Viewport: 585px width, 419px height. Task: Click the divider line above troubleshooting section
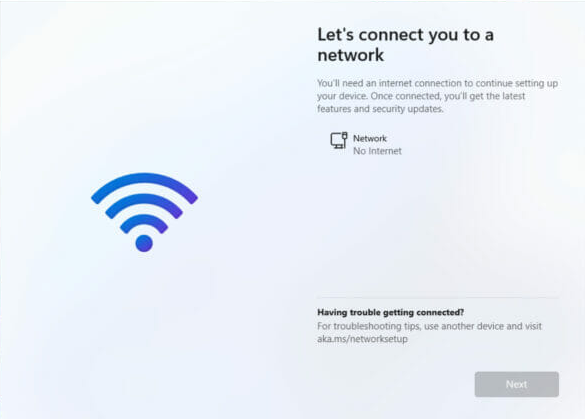point(438,298)
